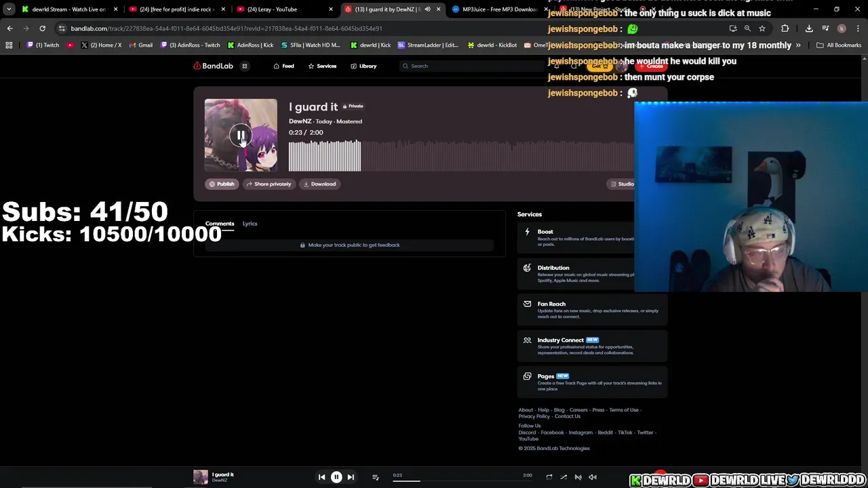
Task: Open the AdinRoss | Kick bookmark
Action: click(250, 45)
